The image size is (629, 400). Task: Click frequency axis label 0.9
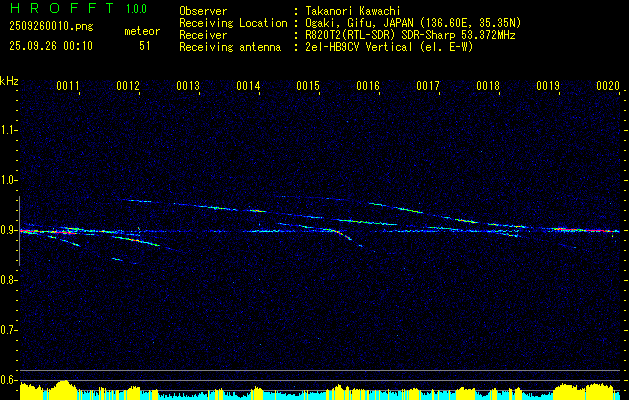pyautogui.click(x=8, y=230)
